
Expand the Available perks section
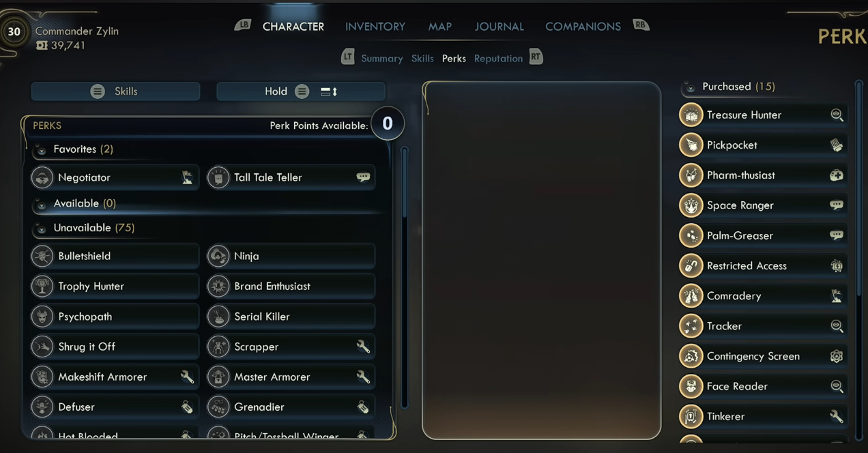(41, 204)
